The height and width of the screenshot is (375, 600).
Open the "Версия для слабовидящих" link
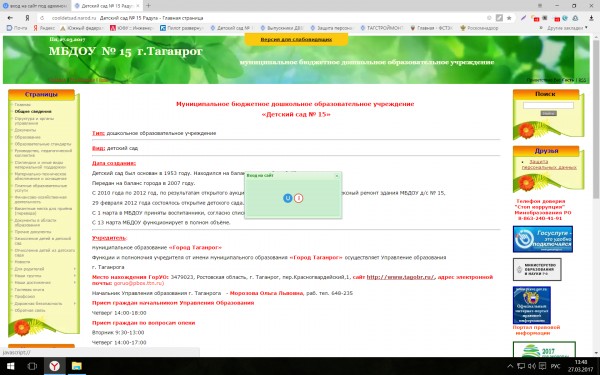296,39
